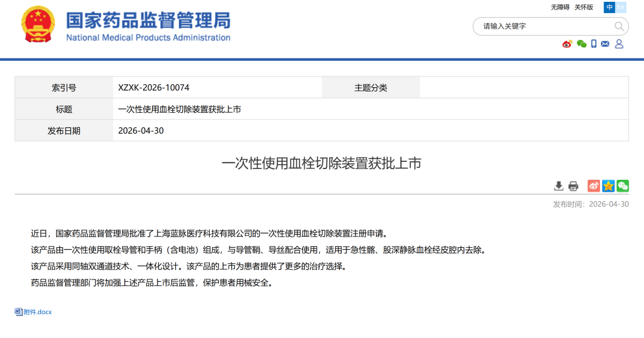Click the 标题 label cell
This screenshot has width=644, height=338.
click(64, 109)
